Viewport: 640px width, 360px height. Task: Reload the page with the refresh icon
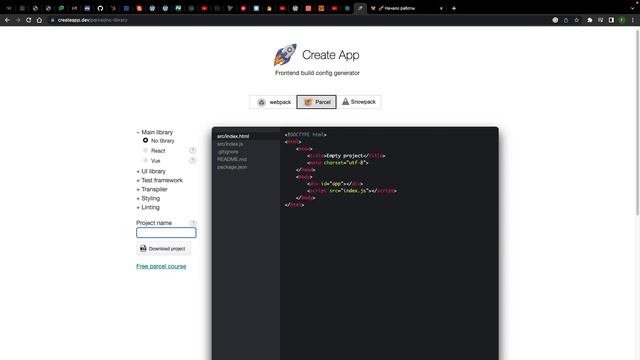point(29,20)
